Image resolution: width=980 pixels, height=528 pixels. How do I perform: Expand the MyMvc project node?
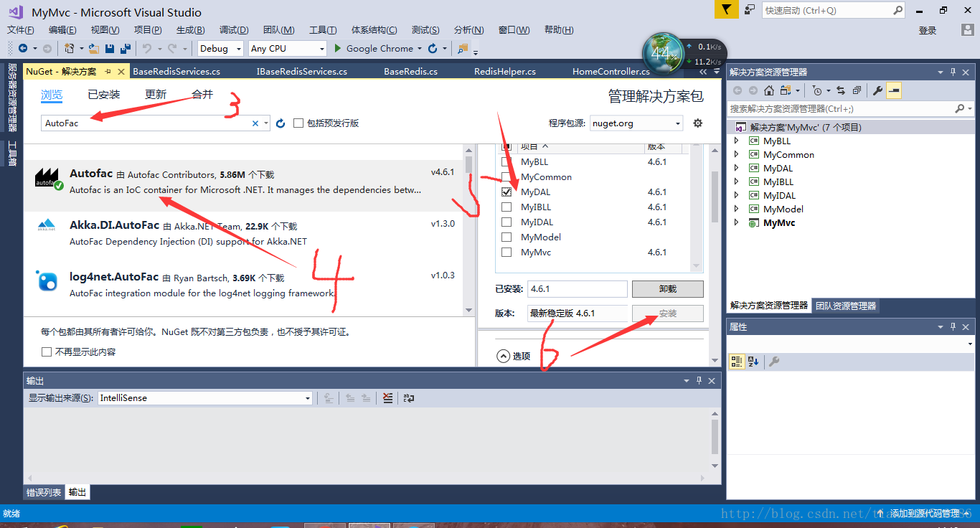(736, 223)
